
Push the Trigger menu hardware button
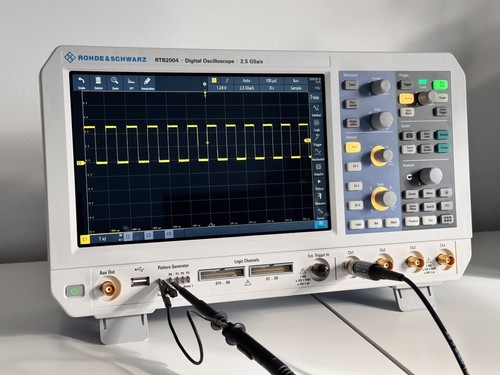(x=405, y=85)
